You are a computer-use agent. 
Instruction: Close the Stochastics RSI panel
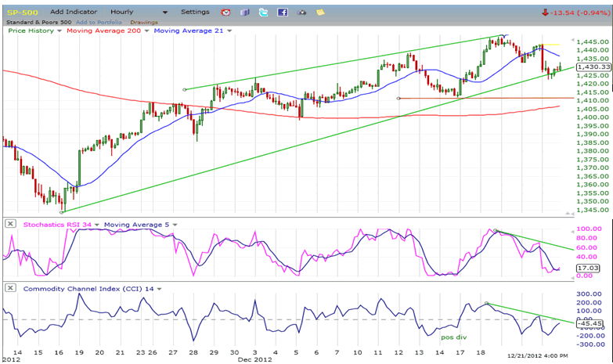point(9,225)
